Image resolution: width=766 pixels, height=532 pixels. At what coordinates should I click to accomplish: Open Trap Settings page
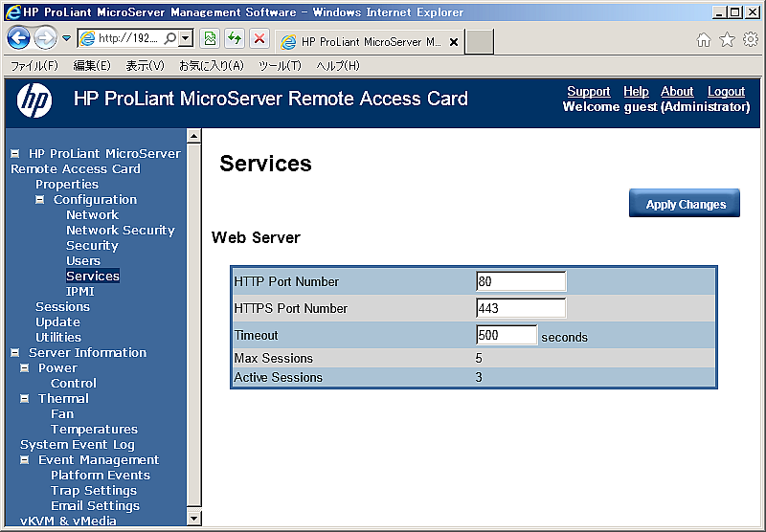[x=94, y=491]
